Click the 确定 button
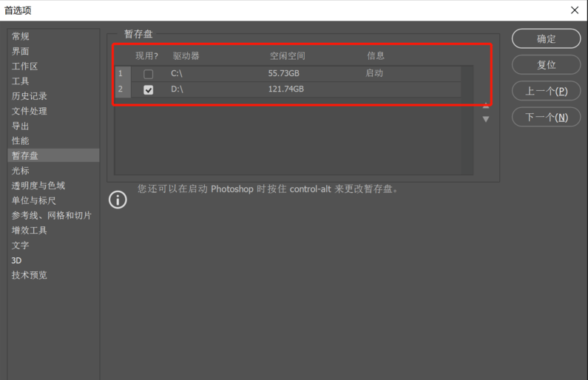Viewport: 588px width, 380px height. [x=546, y=39]
